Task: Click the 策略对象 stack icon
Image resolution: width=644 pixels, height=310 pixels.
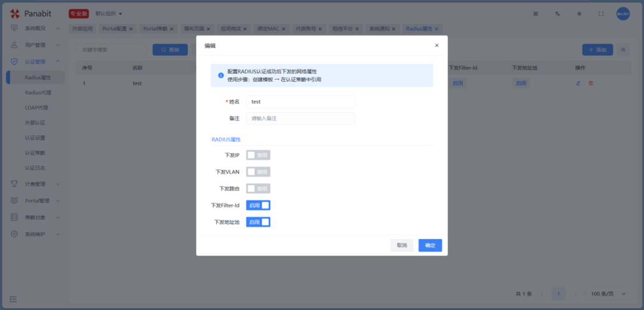Action: click(14, 217)
